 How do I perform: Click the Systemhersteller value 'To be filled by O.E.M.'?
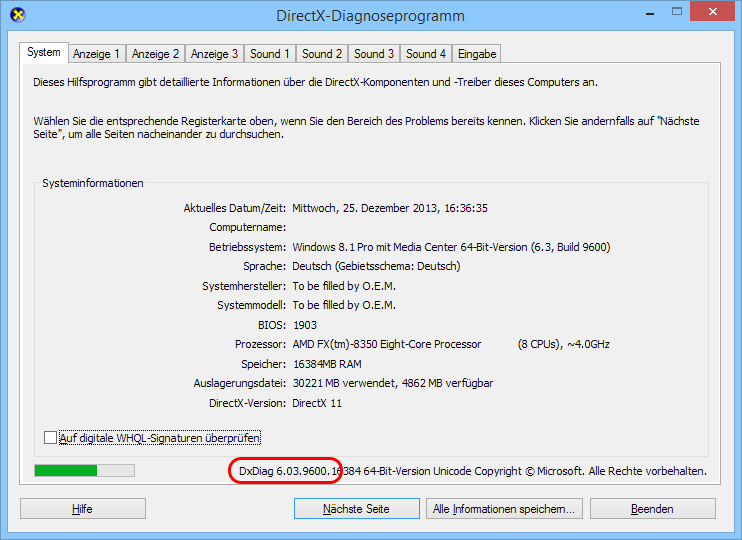(x=344, y=286)
